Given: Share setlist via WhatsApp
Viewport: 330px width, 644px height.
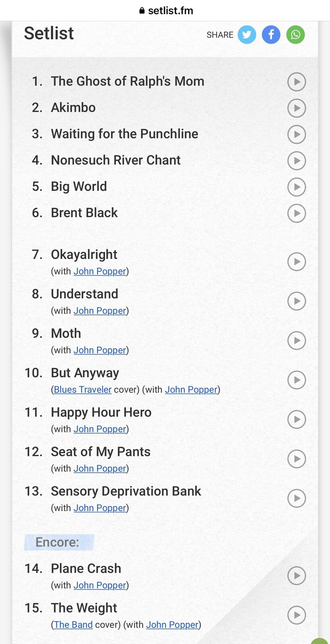Looking at the screenshot, I should [295, 35].
